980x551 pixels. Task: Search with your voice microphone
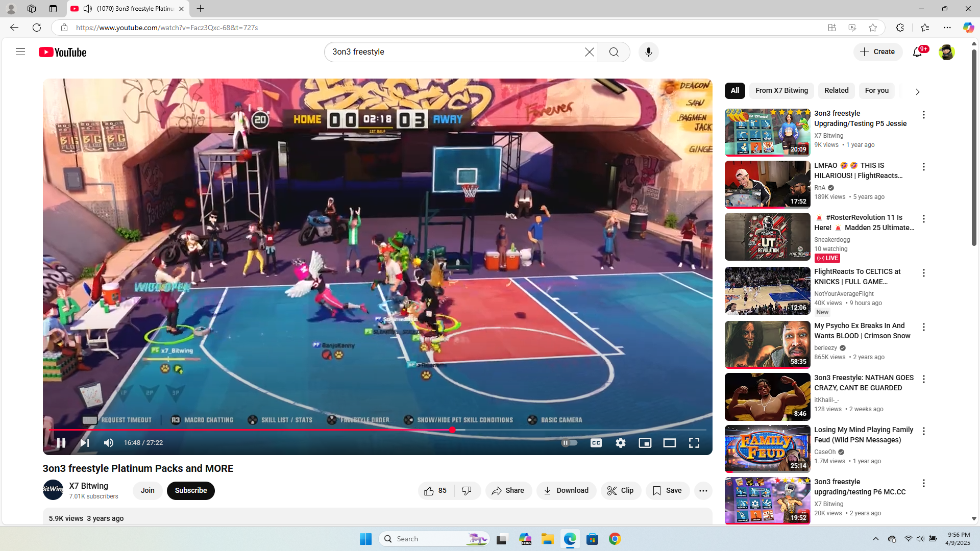[648, 52]
